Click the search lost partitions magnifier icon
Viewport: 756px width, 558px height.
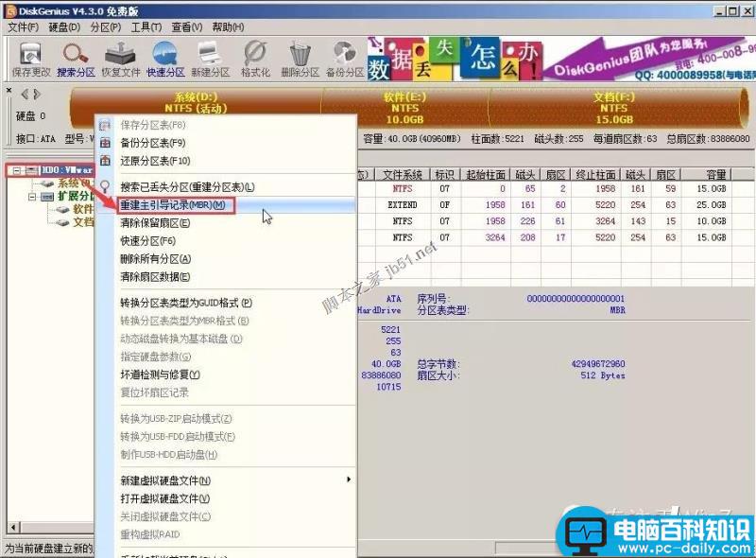pos(105,187)
